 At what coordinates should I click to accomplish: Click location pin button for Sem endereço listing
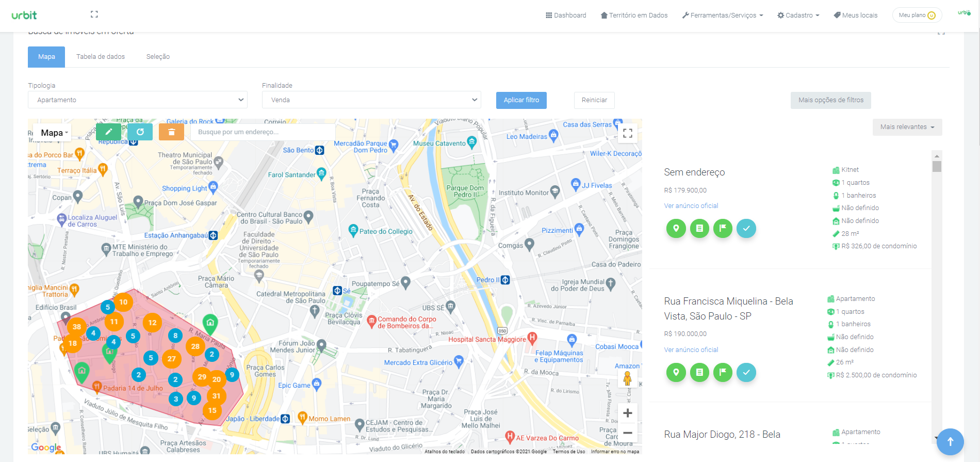676,228
